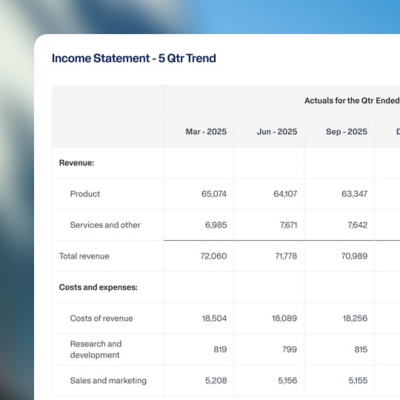400x400 pixels.
Task: Select Product value 63,347
Action: click(x=355, y=194)
